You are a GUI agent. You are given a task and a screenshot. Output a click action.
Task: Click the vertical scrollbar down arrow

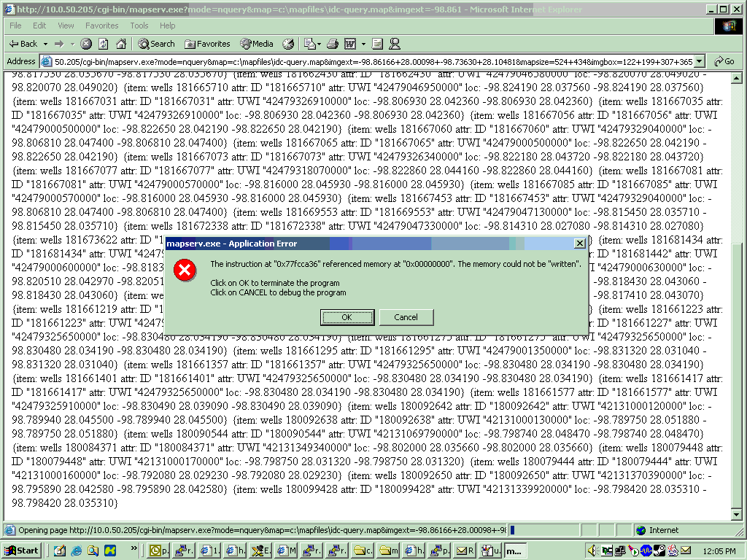738,516
